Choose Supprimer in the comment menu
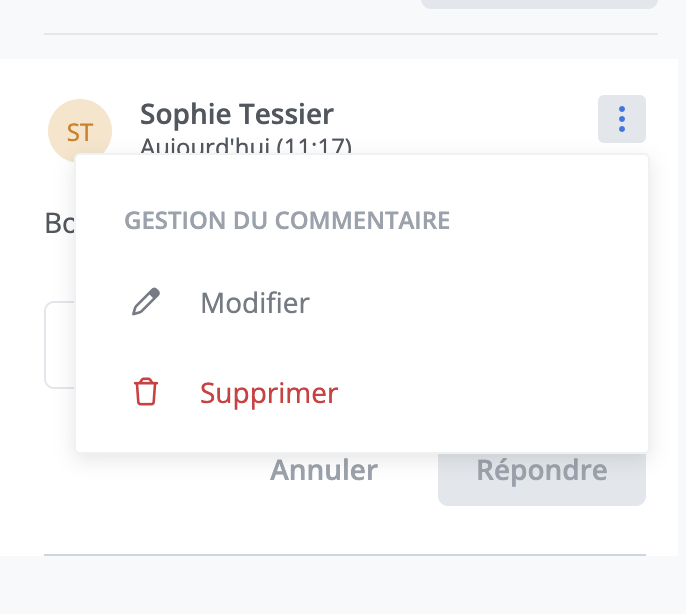This screenshot has width=686, height=614. (269, 393)
